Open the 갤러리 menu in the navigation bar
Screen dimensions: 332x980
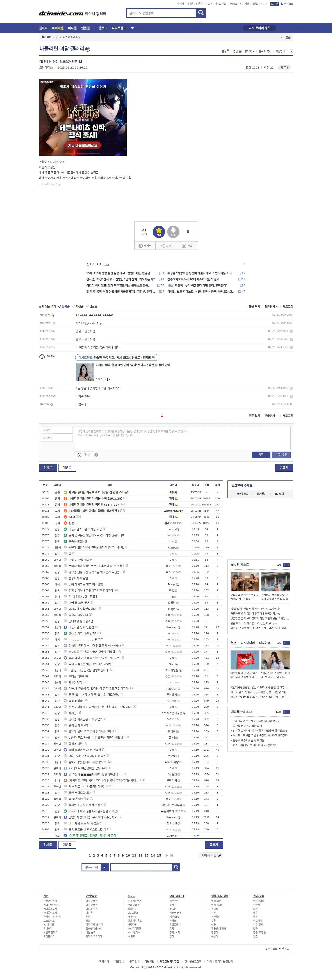tap(43, 28)
